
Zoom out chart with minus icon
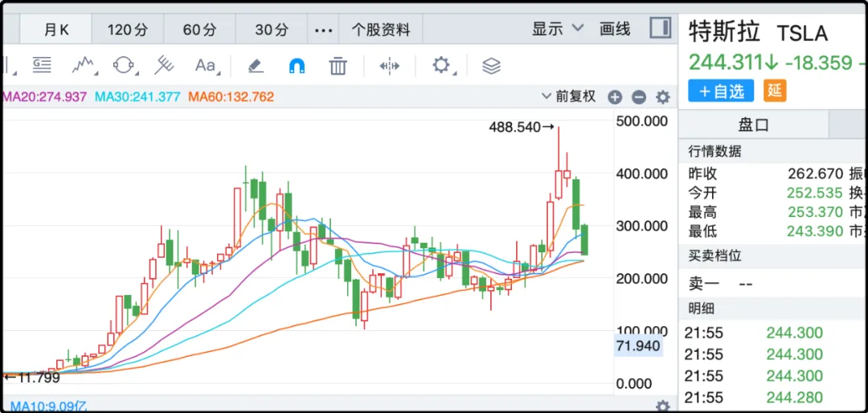(639, 97)
